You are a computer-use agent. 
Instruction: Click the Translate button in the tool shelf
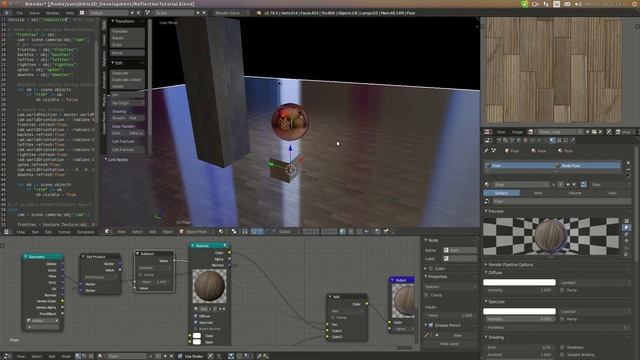pyautogui.click(x=127, y=31)
